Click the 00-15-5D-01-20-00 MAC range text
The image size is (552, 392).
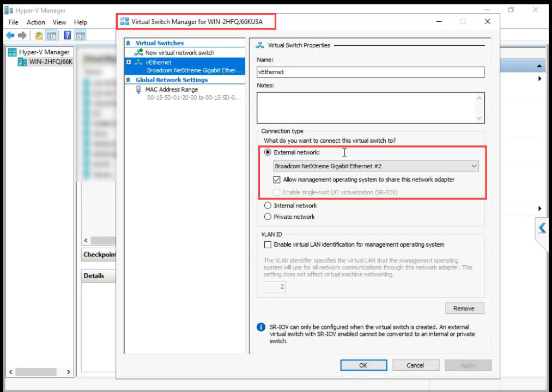coord(193,97)
